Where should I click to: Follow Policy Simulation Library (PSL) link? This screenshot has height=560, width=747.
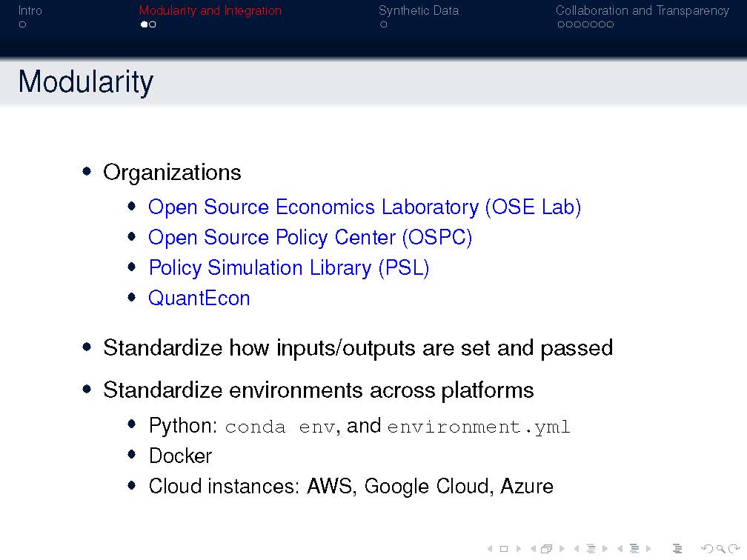pos(289,268)
